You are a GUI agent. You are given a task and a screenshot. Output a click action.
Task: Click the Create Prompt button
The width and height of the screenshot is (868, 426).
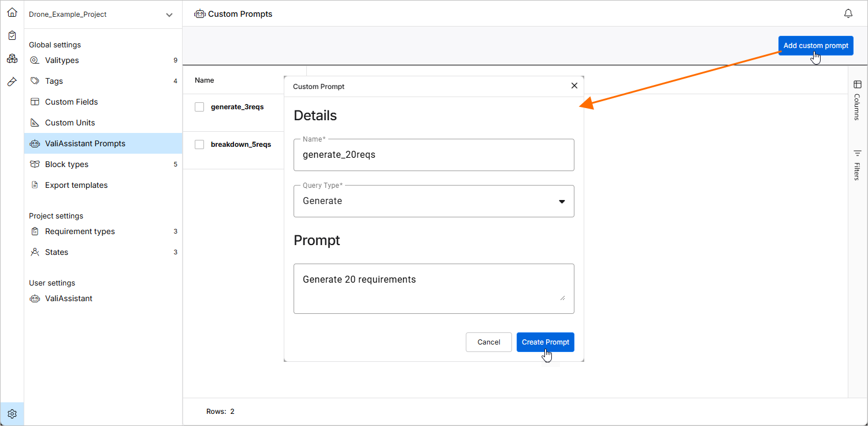pyautogui.click(x=545, y=342)
